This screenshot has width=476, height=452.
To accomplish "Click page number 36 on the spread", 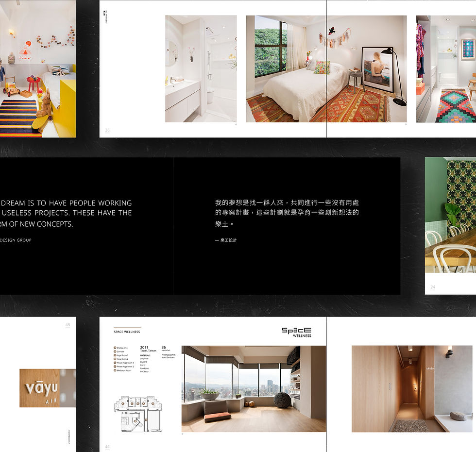I will pyautogui.click(x=107, y=130).
